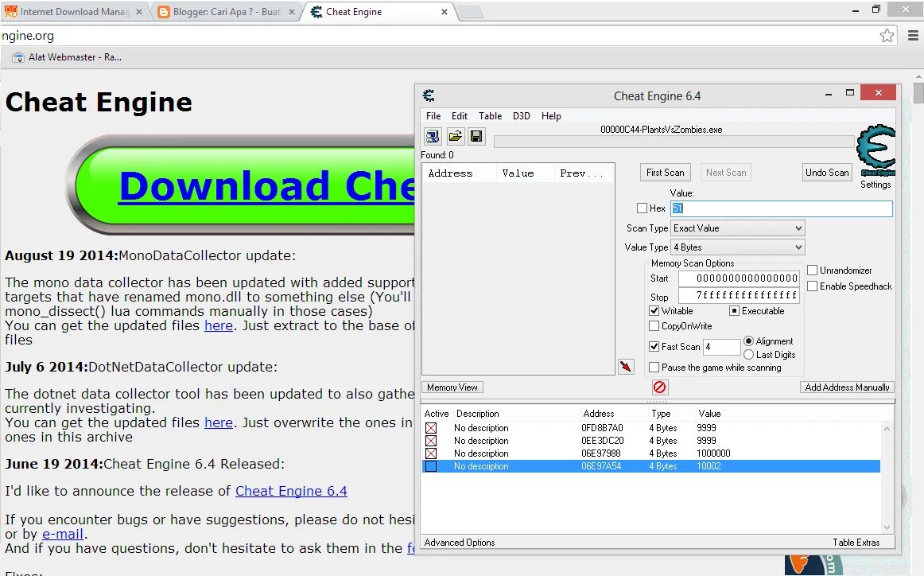Unfreeze the address 0FD8B7A0 active box
Screen dimensions: 924x576
pyautogui.click(x=431, y=428)
